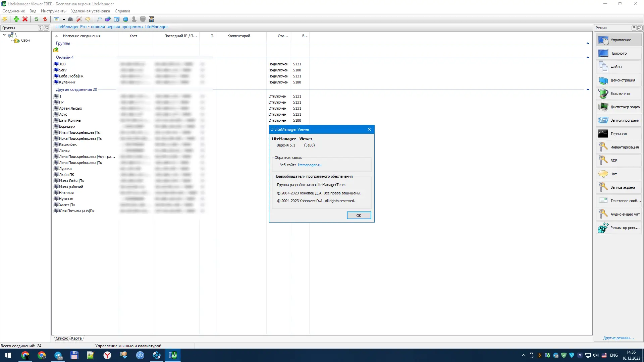Click the yellow lightning bolt toolbar icon
The height and width of the screenshot is (362, 644).
[5, 19]
